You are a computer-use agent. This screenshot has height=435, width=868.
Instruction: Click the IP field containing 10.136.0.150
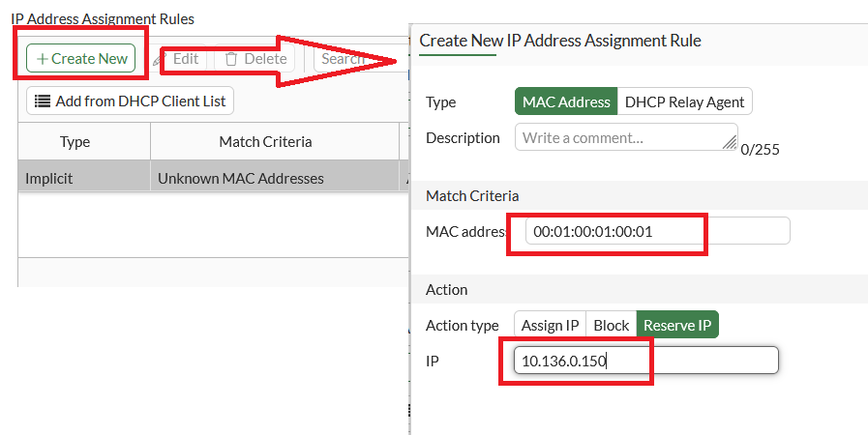pos(645,361)
